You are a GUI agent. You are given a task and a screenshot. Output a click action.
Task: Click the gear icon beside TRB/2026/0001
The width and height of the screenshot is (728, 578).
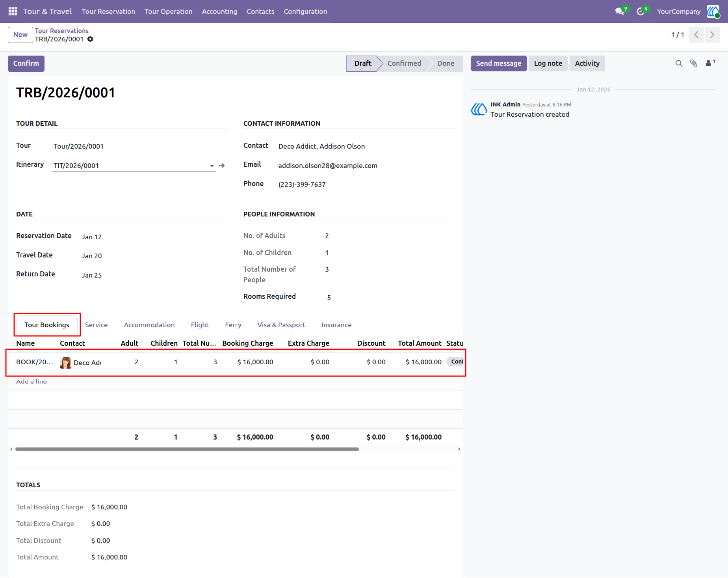pos(90,39)
